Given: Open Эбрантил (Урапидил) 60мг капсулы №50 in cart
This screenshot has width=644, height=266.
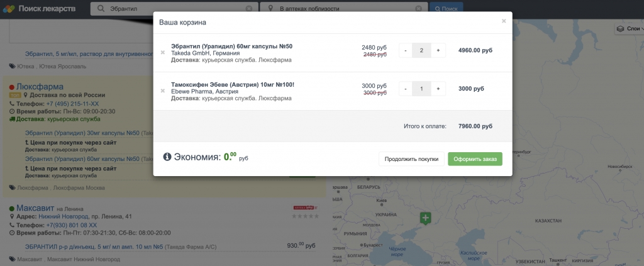Looking at the screenshot, I should 231,47.
